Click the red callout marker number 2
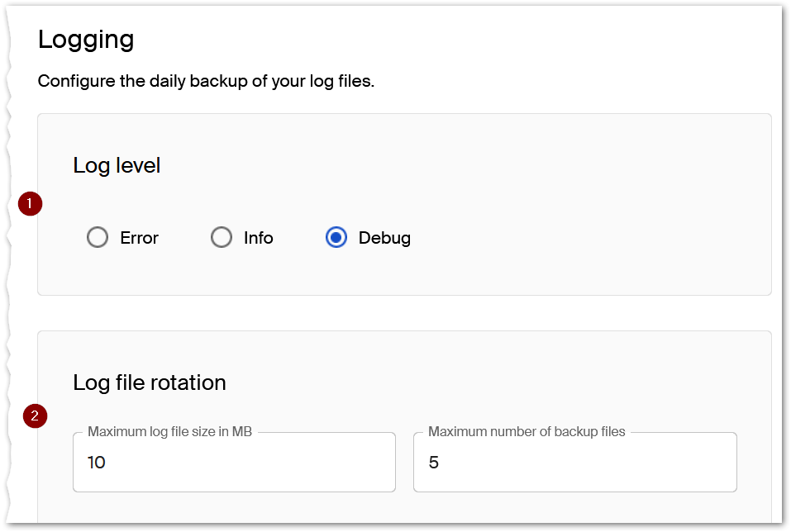This screenshot has width=791, height=532. tap(34, 416)
